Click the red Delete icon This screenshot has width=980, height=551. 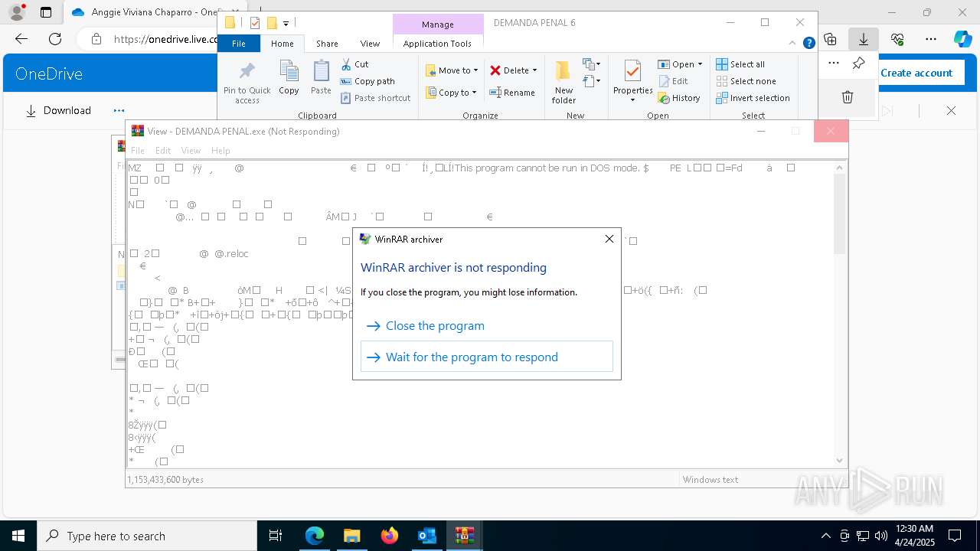(x=495, y=70)
